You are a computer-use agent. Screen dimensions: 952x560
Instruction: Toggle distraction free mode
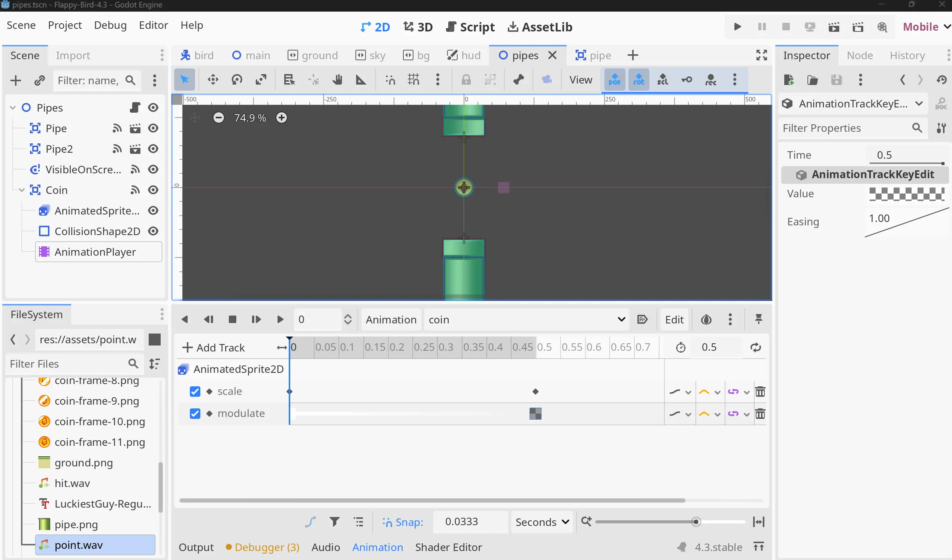tap(762, 55)
